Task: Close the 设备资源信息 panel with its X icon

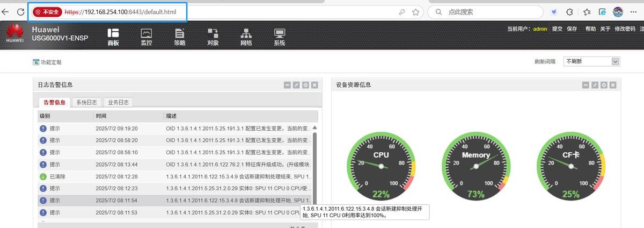Action: click(613, 85)
